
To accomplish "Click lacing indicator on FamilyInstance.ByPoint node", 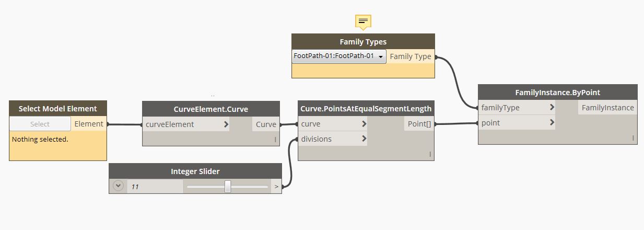I will pyautogui.click(x=633, y=139).
